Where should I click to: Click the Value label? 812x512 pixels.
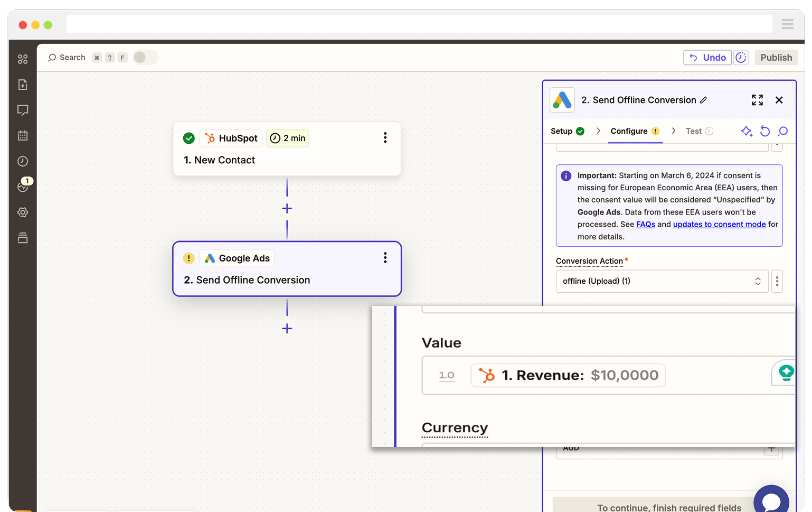tap(441, 343)
